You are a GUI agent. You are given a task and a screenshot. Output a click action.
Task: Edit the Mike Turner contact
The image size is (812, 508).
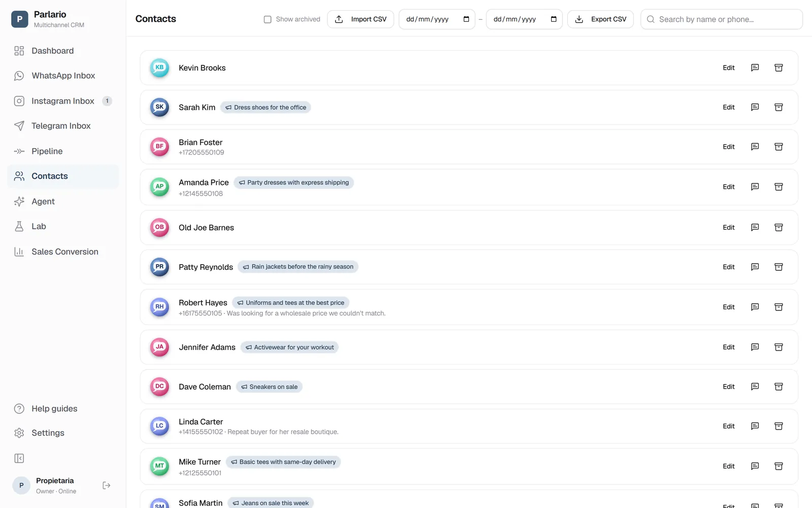[x=729, y=466]
